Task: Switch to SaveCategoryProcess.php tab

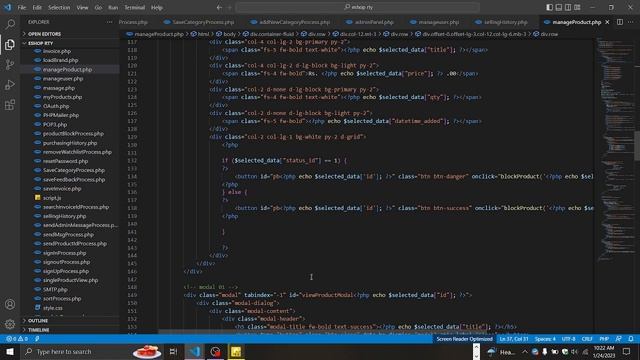Action: point(199,22)
